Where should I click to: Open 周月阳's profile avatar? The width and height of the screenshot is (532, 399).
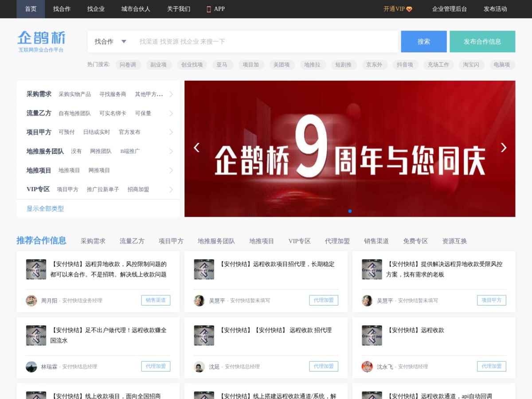click(x=31, y=301)
